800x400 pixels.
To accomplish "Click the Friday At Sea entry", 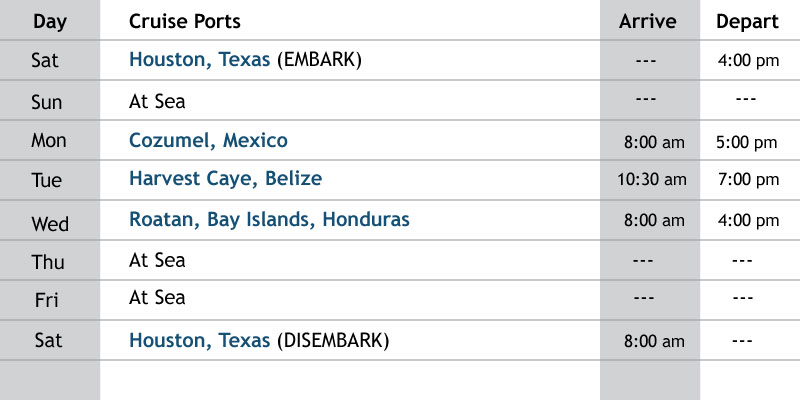I will coord(157,298).
